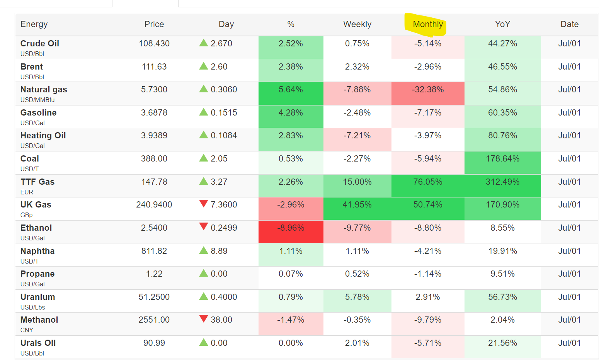The width and height of the screenshot is (599, 364).
Task: Click the Price column header
Action: click(154, 24)
